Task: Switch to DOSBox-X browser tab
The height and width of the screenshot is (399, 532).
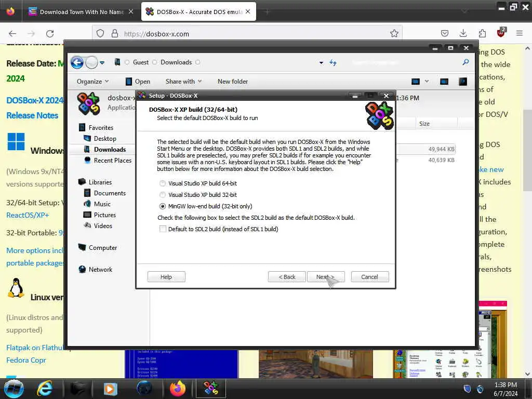Action: pos(198,12)
